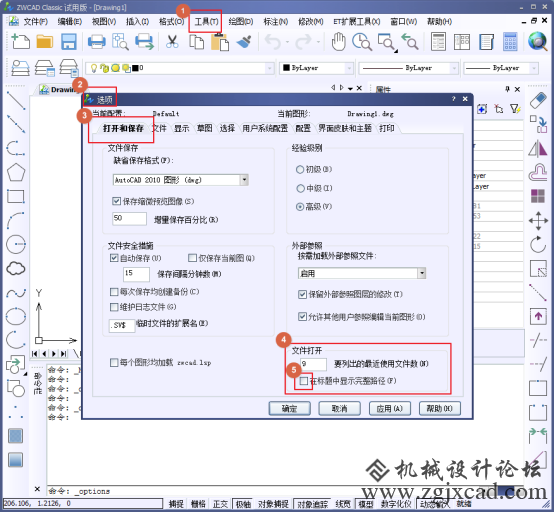This screenshot has width=554, height=513.
Task: Open the 缺省保存格式 AutoCAD 2010 dropdown
Action: point(244,180)
